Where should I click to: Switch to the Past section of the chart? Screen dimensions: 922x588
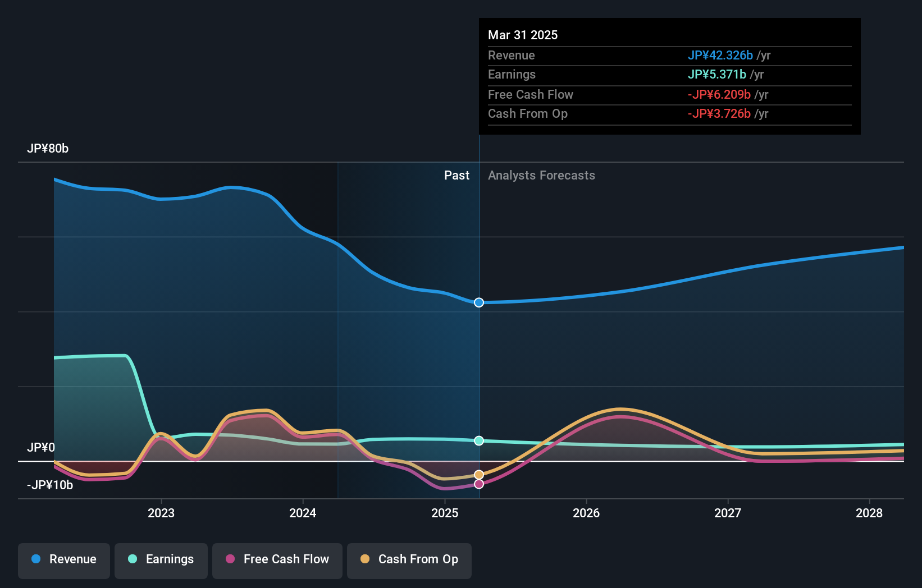click(457, 175)
